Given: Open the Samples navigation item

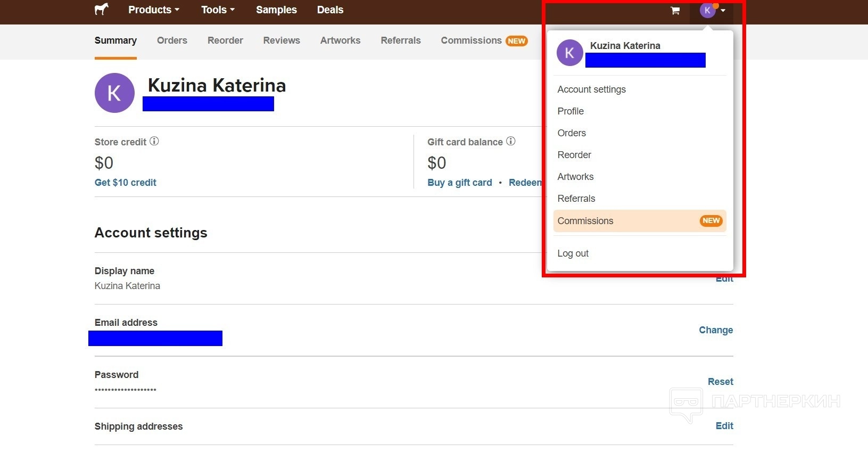Looking at the screenshot, I should point(276,10).
